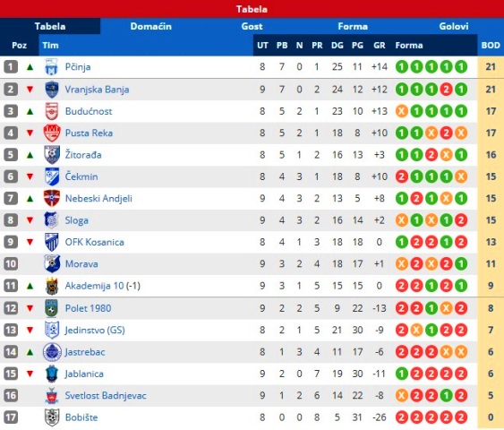Click the Jastrebac round badge

click(52, 352)
